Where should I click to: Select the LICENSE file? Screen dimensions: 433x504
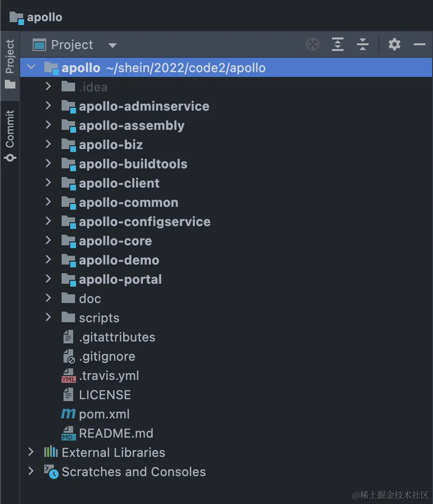coord(105,395)
